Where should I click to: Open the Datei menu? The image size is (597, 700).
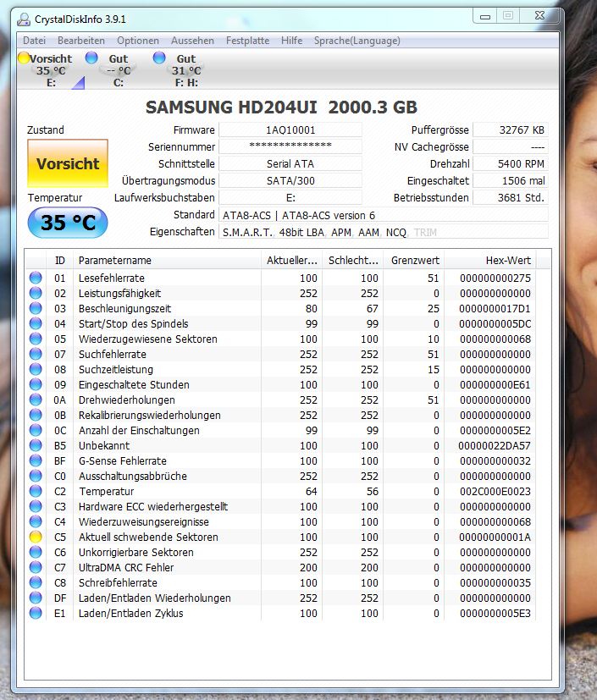(x=35, y=41)
